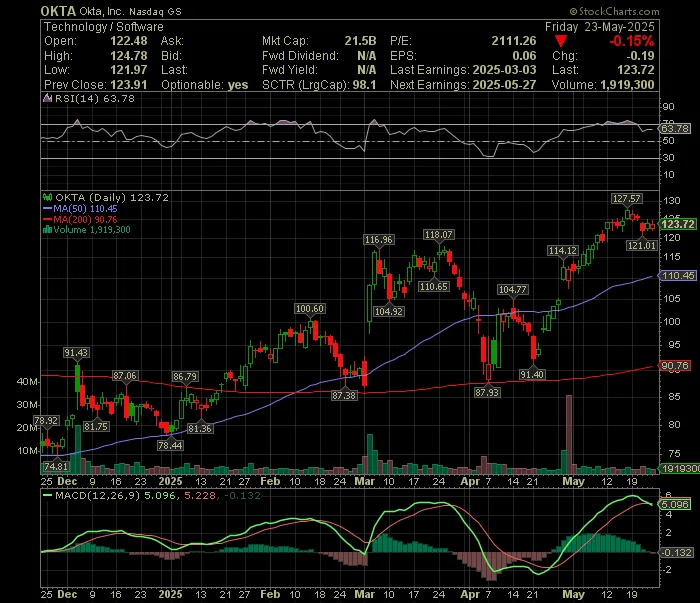Click the 87.38 low price label

[x=344, y=395]
